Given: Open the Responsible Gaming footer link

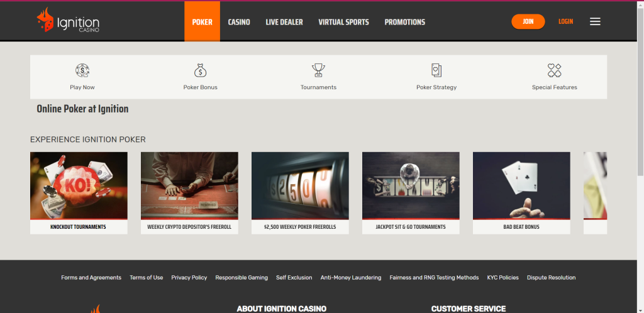Looking at the screenshot, I should click(241, 278).
